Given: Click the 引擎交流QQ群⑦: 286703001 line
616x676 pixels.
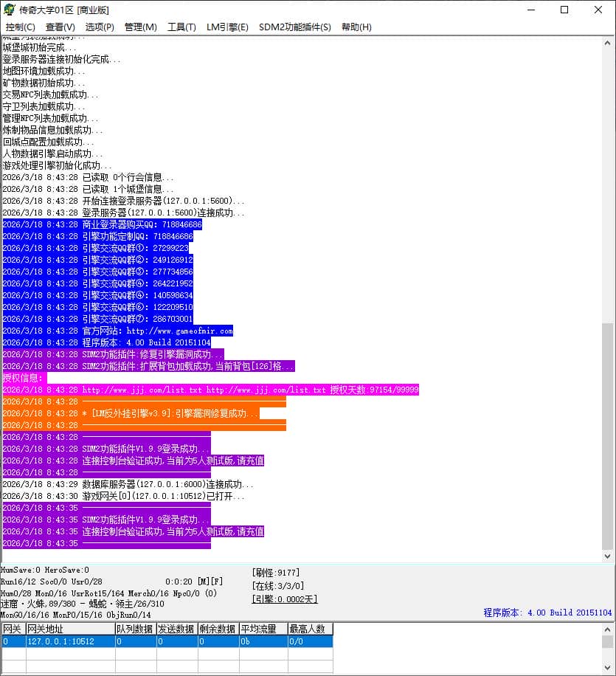Looking at the screenshot, I should [98, 319].
